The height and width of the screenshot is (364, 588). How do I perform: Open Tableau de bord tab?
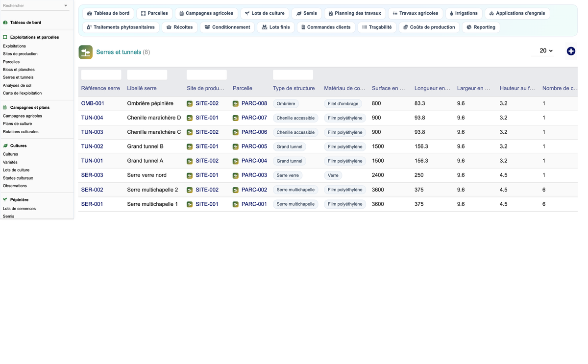tap(108, 13)
